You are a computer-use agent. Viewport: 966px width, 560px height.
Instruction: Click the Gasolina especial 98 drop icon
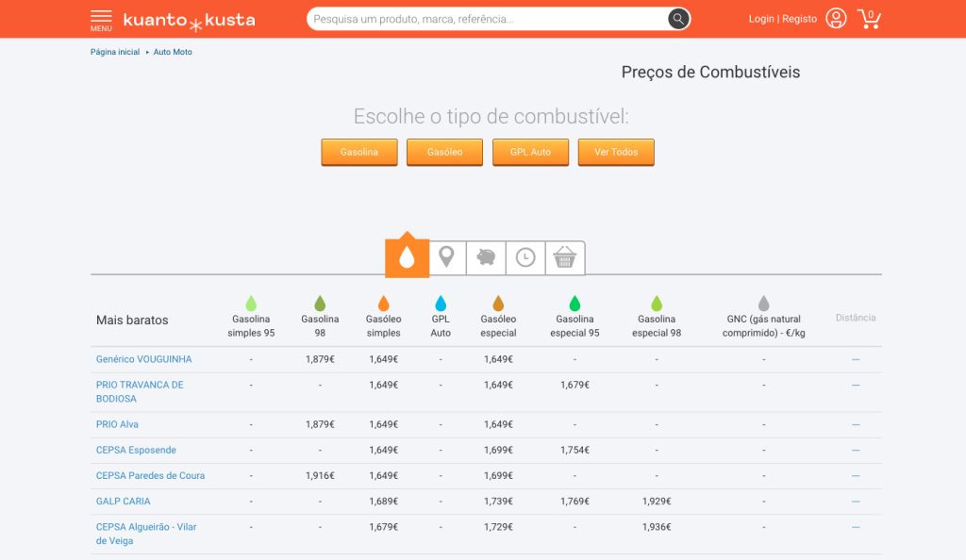coord(657,304)
